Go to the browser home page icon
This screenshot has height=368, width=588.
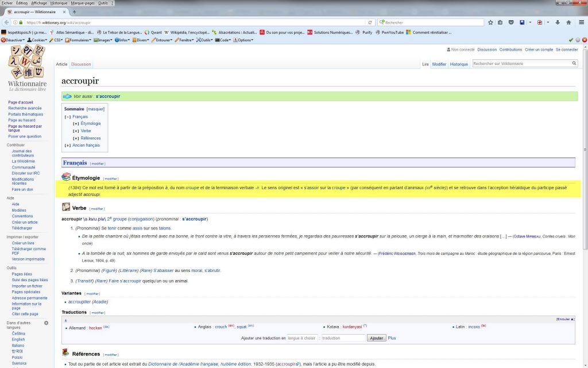click(x=568, y=22)
